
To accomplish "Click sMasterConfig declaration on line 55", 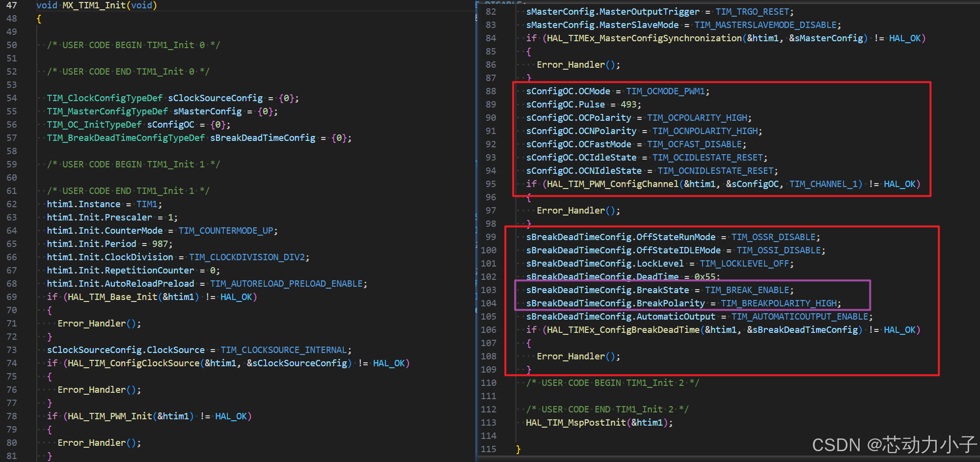I will 207,111.
